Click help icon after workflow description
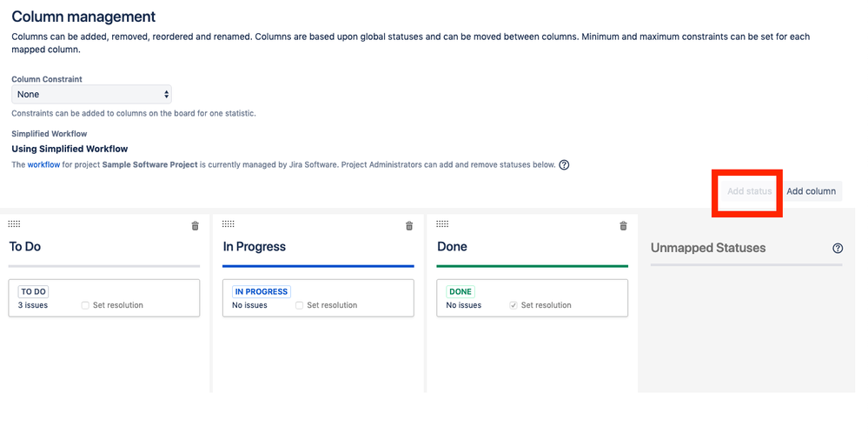 tap(564, 165)
